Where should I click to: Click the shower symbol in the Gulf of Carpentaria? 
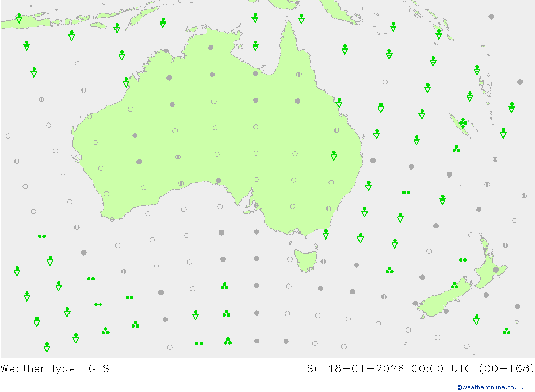pos(256,45)
